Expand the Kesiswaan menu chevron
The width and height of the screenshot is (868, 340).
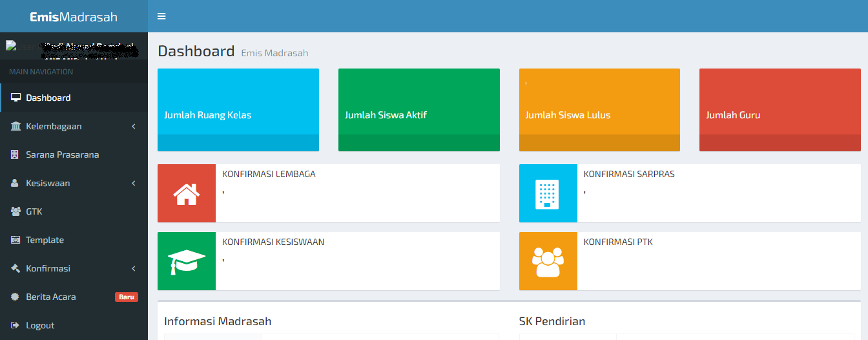(x=134, y=183)
